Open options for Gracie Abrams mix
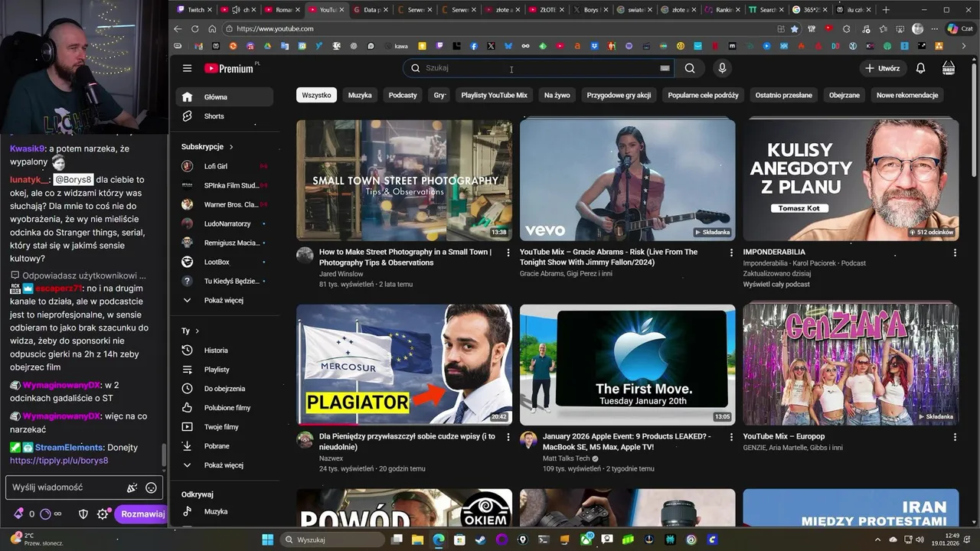Viewport: 980px width, 551px height. point(731,252)
